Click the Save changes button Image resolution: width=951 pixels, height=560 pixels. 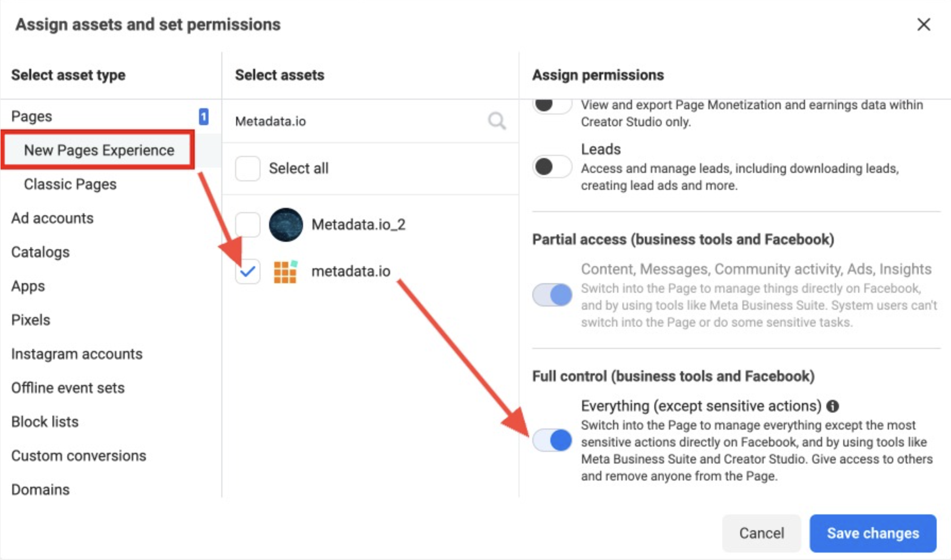point(872,533)
